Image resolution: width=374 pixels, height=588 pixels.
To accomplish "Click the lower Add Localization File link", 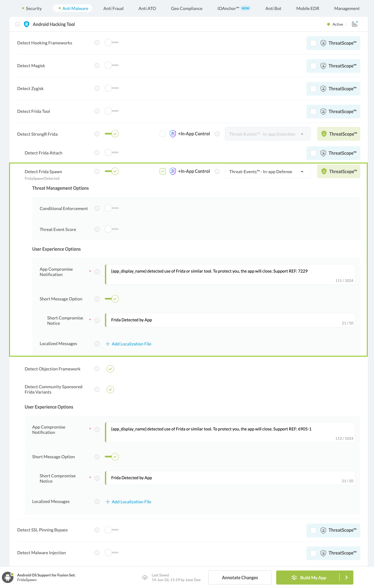I will click(x=128, y=502).
